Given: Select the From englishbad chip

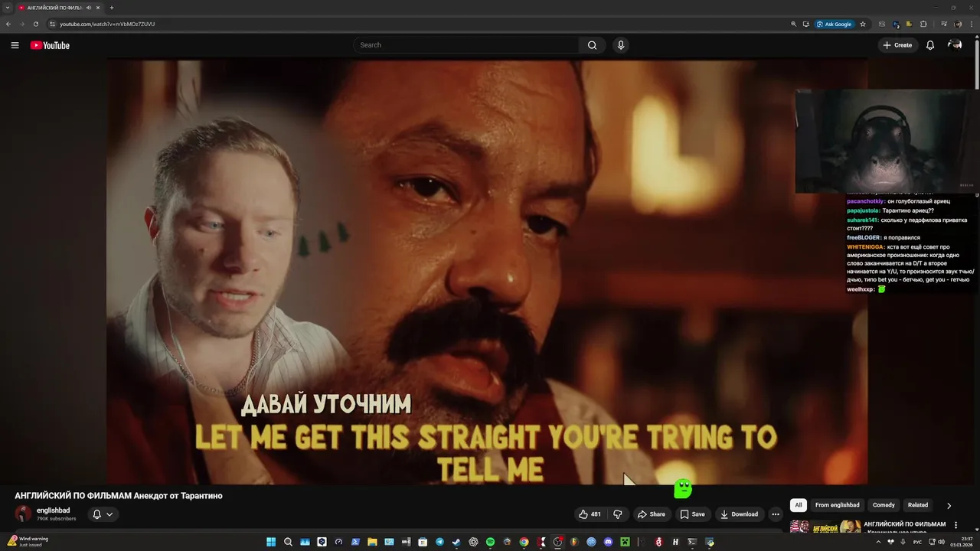Looking at the screenshot, I should [x=838, y=505].
